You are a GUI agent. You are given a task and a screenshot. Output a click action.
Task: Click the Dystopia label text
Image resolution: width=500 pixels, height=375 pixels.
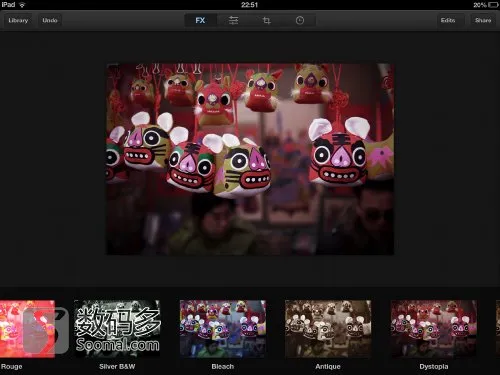434,367
